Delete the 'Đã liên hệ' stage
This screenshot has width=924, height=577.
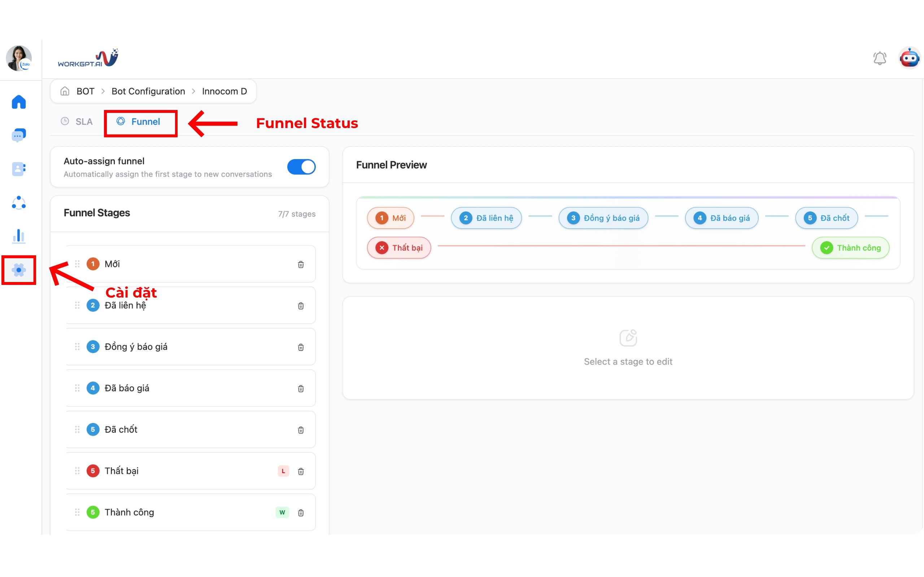(301, 306)
